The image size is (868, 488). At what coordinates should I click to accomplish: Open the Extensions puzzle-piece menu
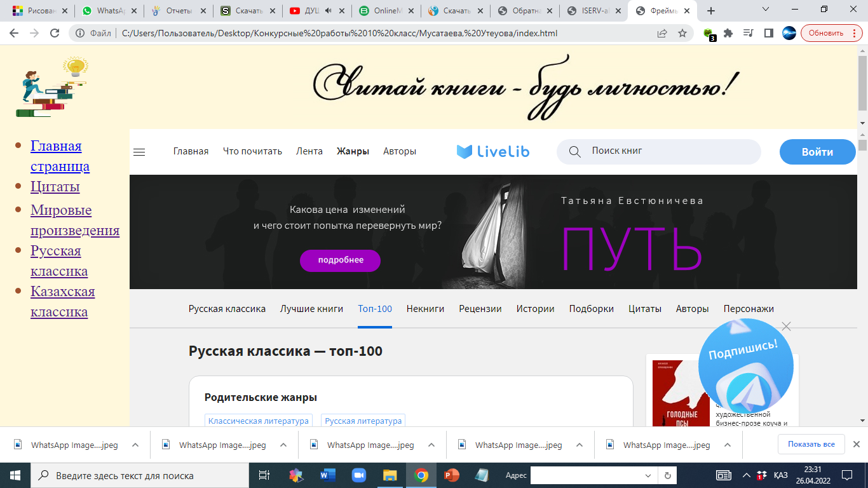pyautogui.click(x=728, y=33)
